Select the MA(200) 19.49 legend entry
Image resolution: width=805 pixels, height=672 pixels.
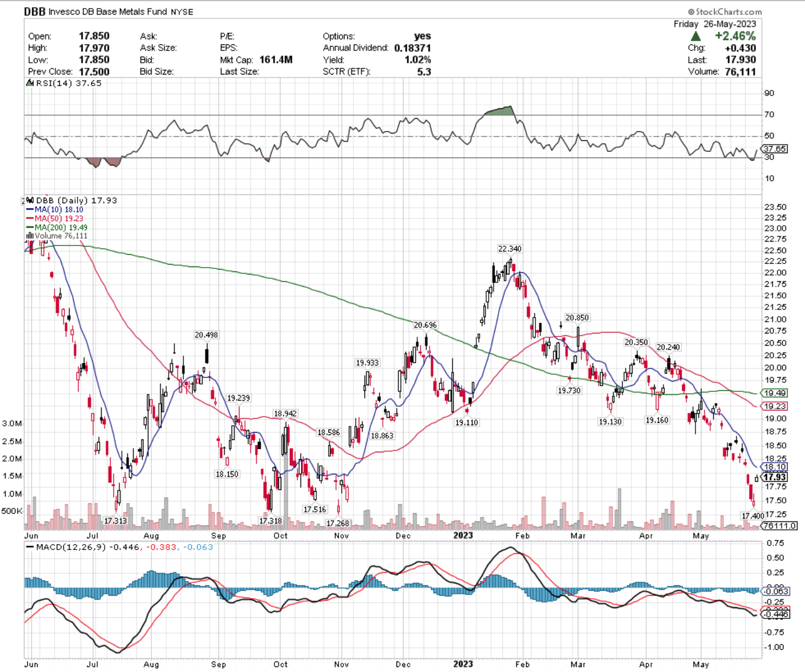pyautogui.click(x=56, y=228)
